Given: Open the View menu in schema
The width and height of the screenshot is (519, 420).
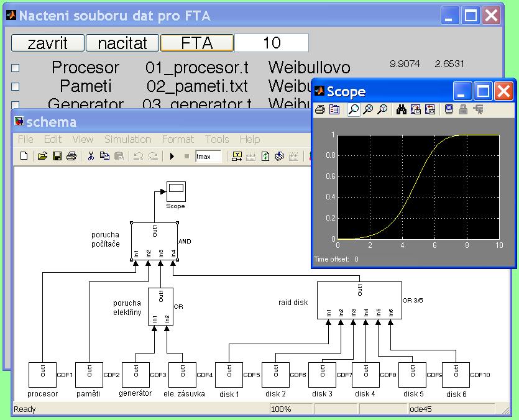Looking at the screenshot, I should click(83, 139).
